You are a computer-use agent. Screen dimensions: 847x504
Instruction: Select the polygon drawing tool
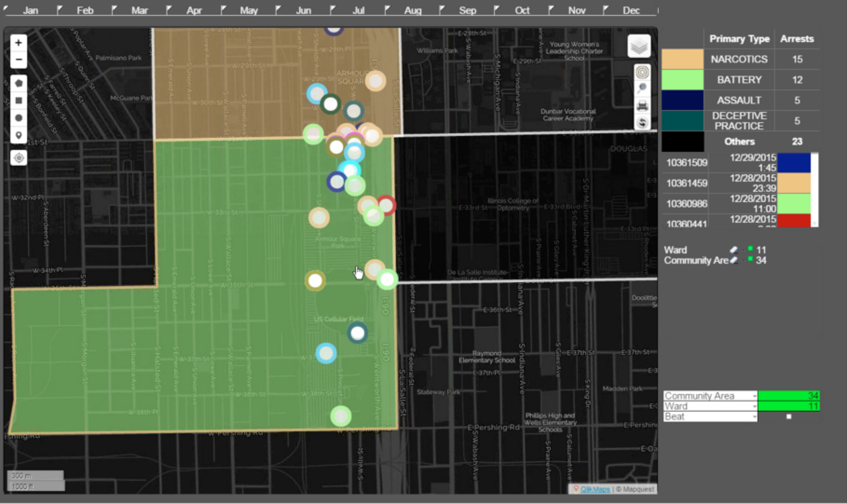(x=18, y=83)
